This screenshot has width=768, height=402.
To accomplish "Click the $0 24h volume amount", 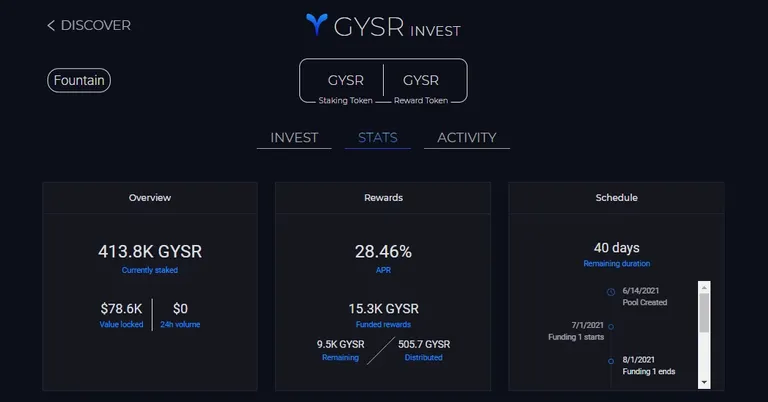I will (x=180, y=309).
